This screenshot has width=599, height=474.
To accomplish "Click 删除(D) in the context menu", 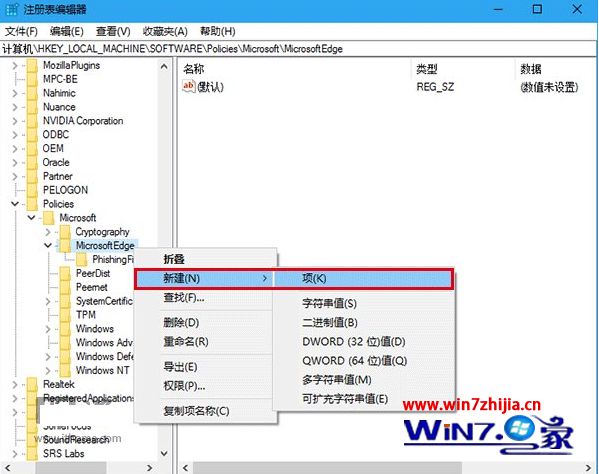I will pyautogui.click(x=181, y=322).
